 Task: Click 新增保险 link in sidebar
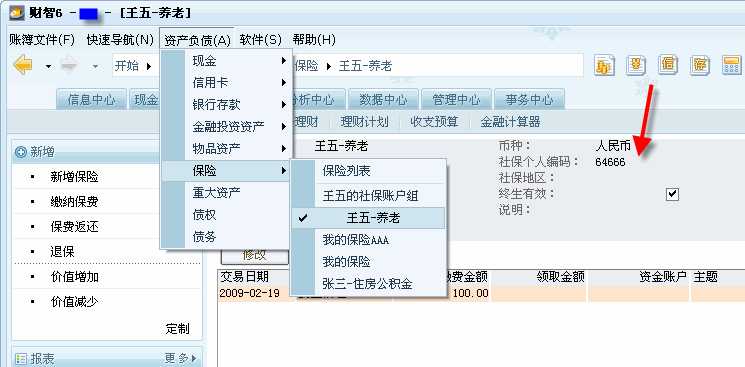click(x=74, y=177)
